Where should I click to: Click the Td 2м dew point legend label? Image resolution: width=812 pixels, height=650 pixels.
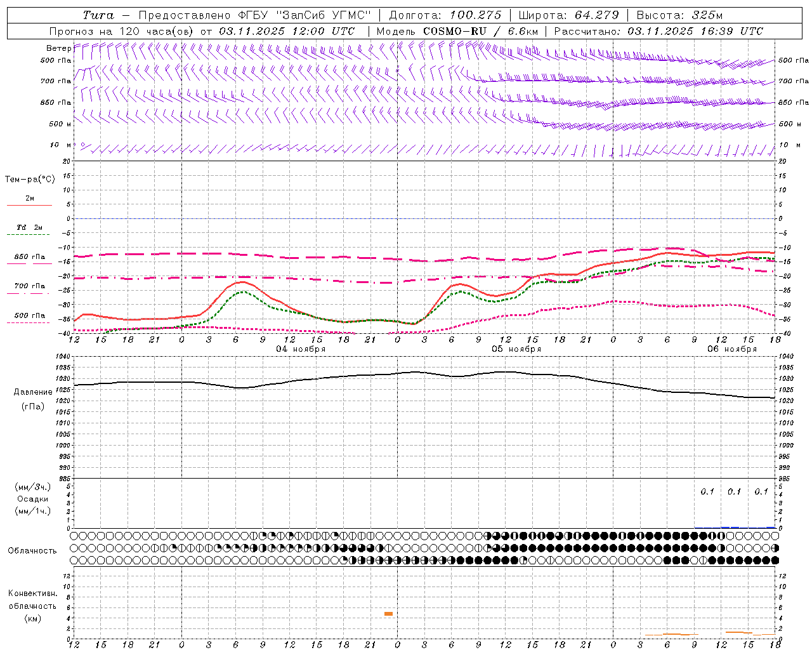(29, 227)
